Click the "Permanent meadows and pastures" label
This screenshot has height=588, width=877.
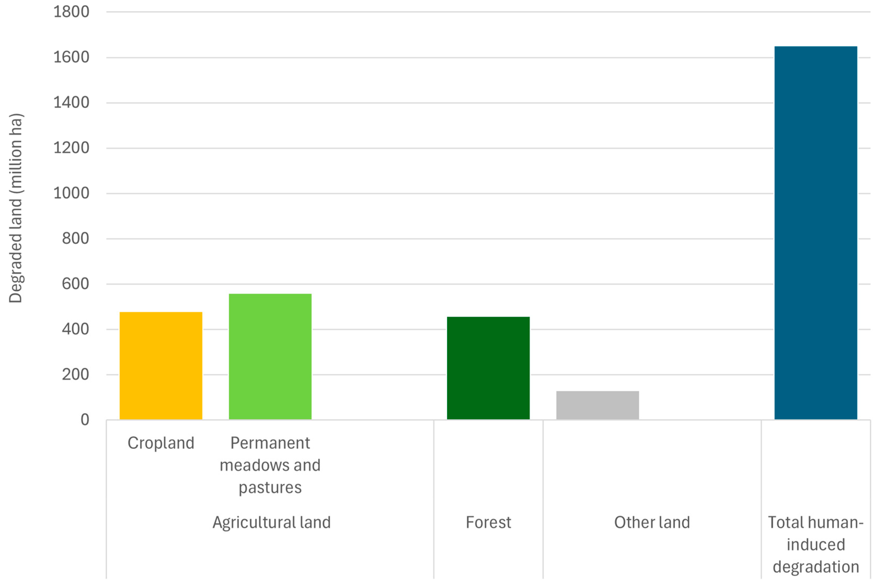tap(270, 465)
